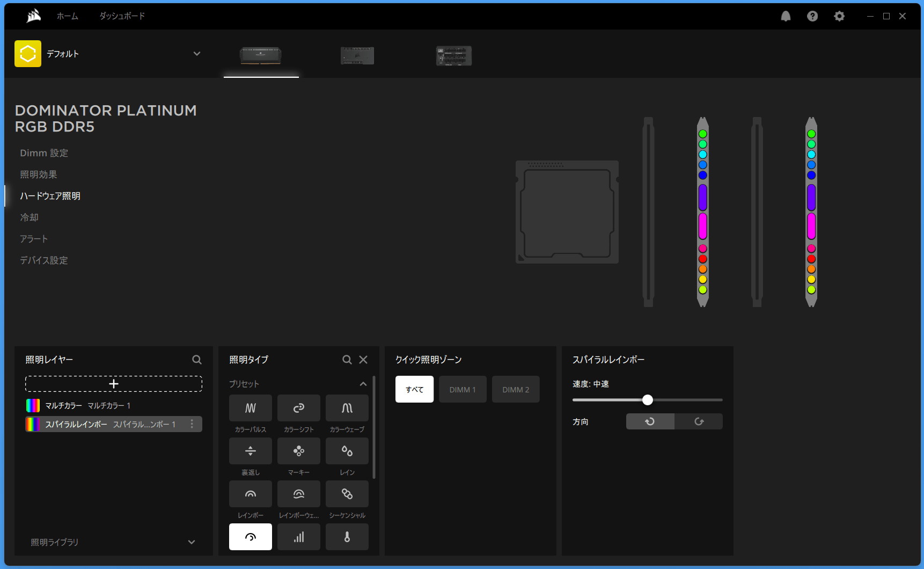Search the 照明タイプ panel
This screenshot has height=569, width=924.
tap(347, 360)
